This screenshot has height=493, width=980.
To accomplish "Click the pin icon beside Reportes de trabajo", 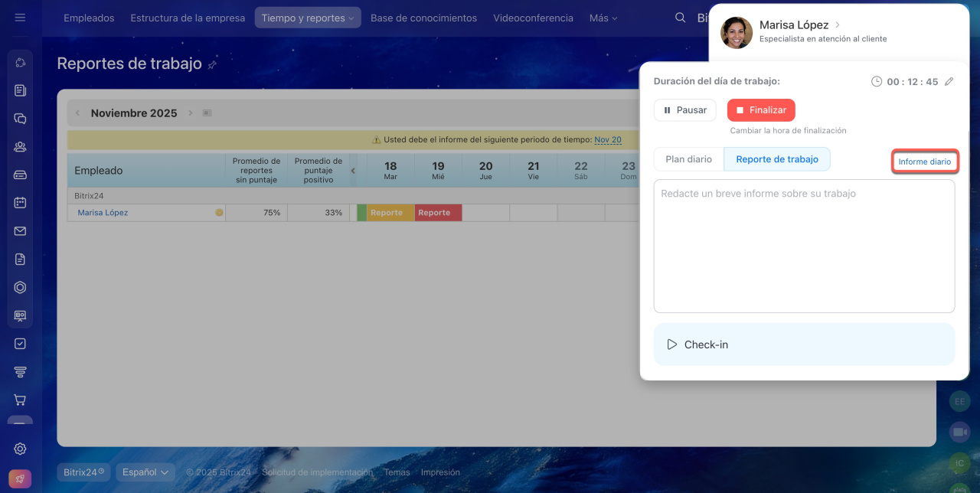I will 212,65.
